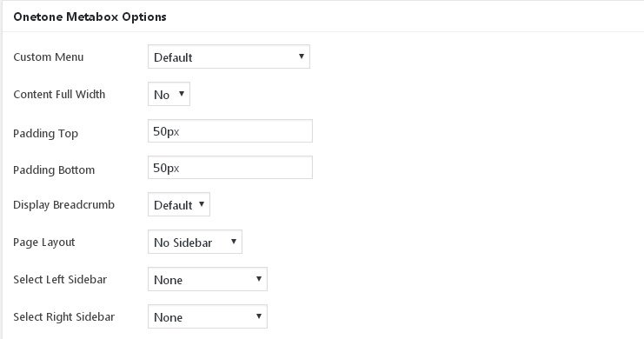Collapse the Onetone Metabox Options header
644x339 pixels.
click(x=322, y=17)
